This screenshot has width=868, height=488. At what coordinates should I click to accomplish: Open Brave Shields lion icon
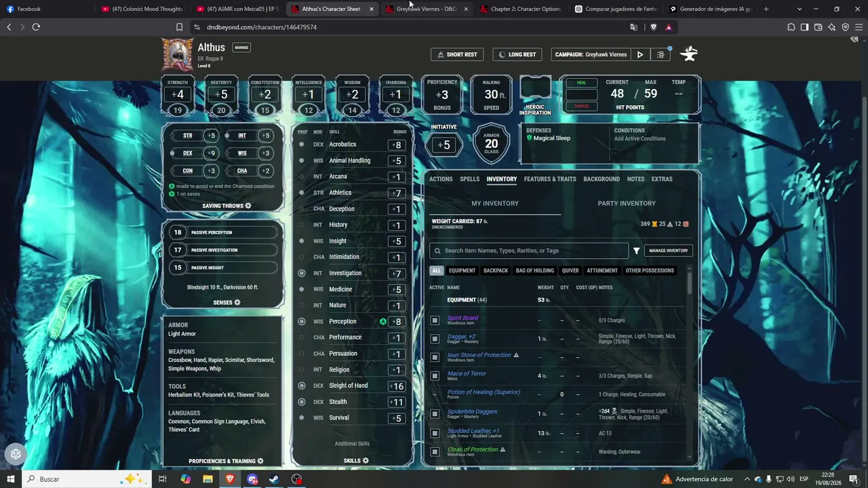click(653, 27)
